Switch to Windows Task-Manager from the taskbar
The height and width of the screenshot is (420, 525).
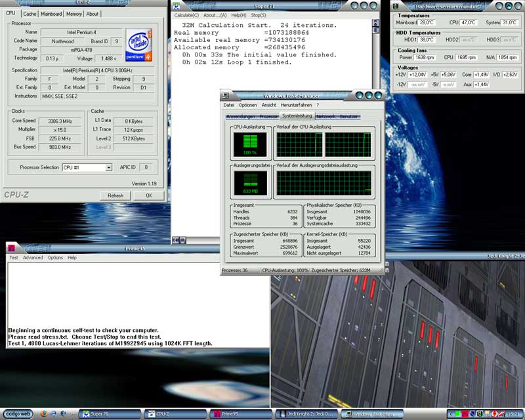pos(371,414)
